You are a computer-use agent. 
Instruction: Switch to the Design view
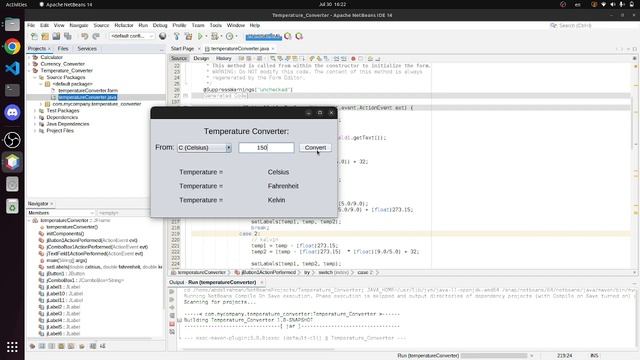[x=201, y=58]
